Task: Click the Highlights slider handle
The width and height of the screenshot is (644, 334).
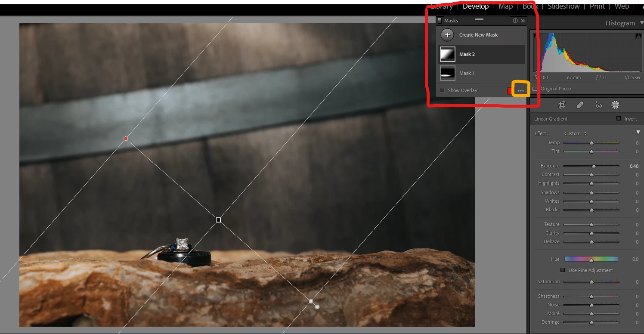Action: tap(591, 183)
